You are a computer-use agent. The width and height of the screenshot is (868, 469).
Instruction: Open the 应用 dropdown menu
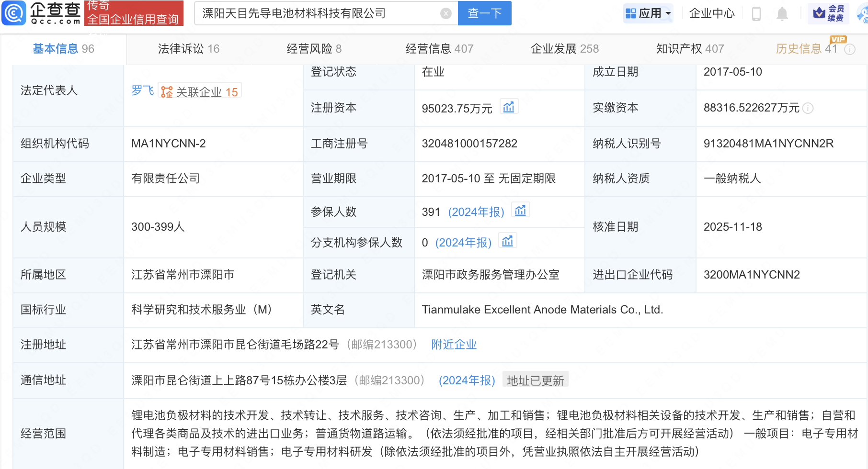click(649, 13)
